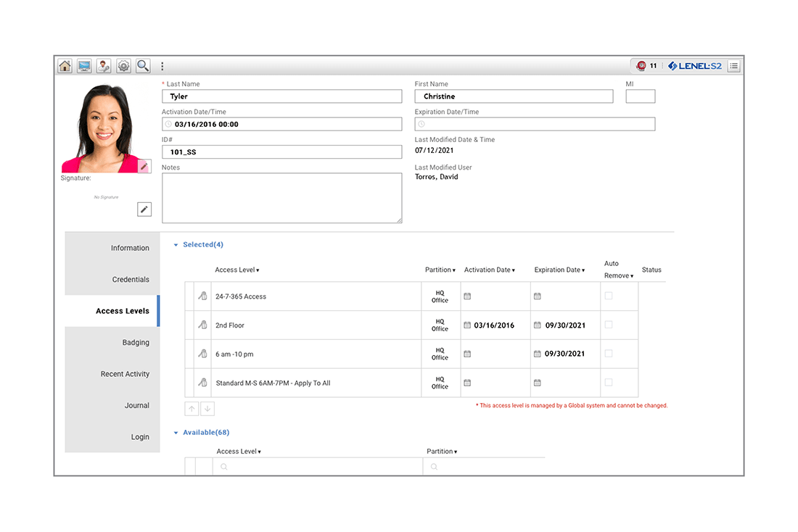This screenshot has width=798, height=532.
Task: Edit the cardholder photo with the pencil icon
Action: pyautogui.click(x=144, y=167)
